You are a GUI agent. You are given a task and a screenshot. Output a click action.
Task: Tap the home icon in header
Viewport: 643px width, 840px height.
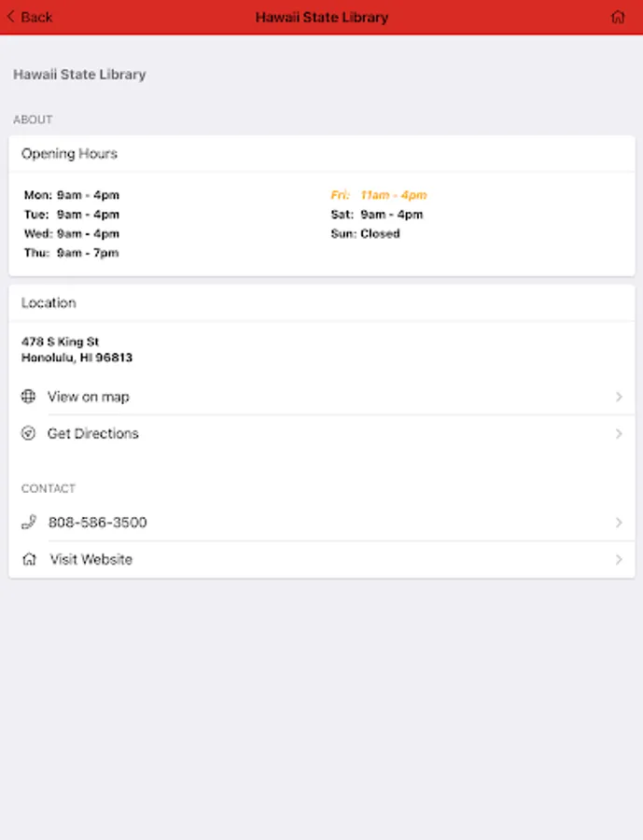point(617,17)
